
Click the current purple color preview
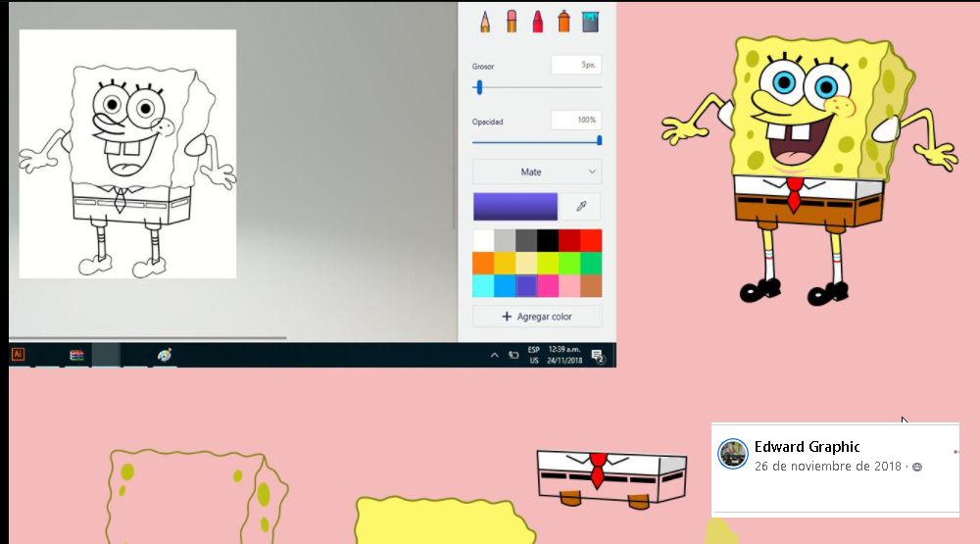click(515, 207)
